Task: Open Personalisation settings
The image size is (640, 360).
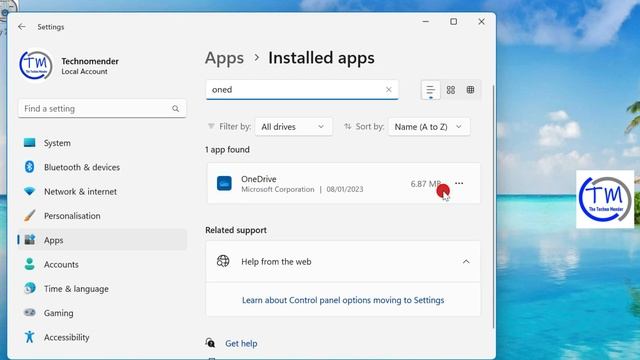Action: tap(102, 216)
